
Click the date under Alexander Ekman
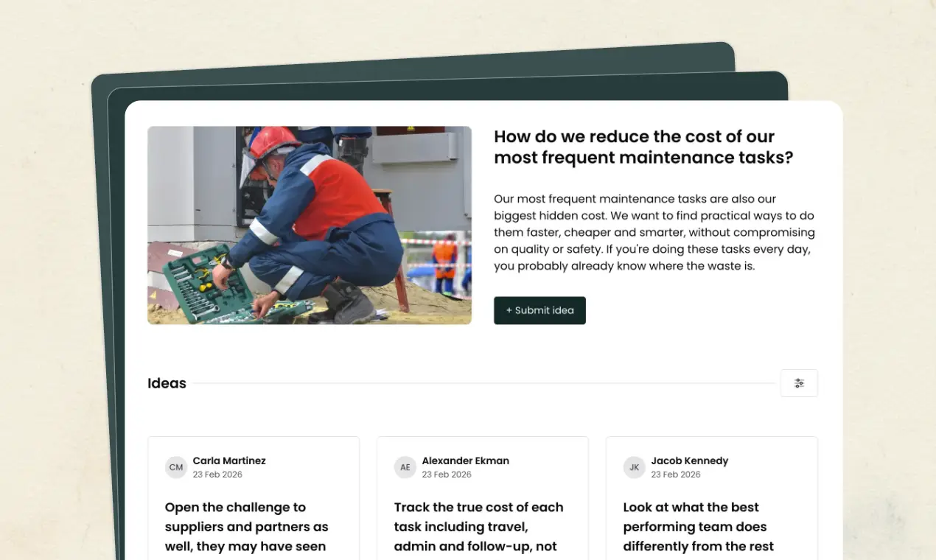pos(447,475)
